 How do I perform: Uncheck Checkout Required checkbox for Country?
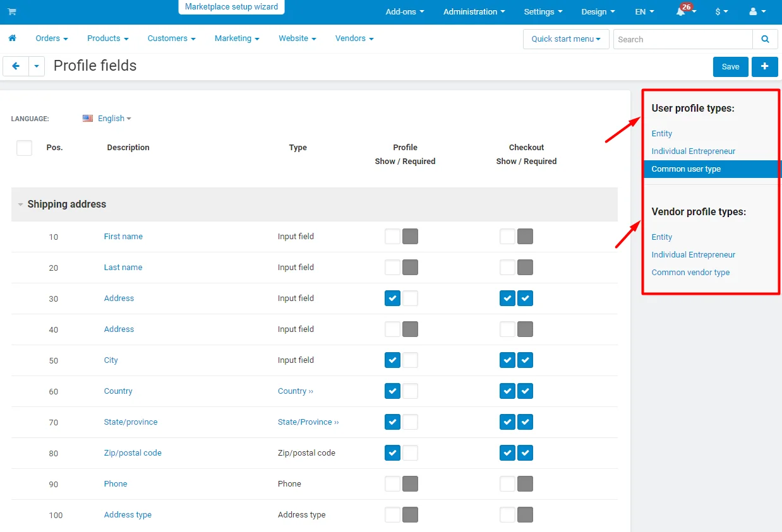coord(525,391)
